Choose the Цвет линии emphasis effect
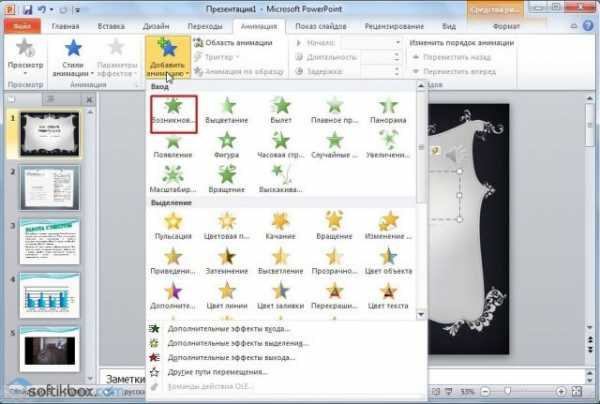The image size is (600, 404). pos(227,296)
